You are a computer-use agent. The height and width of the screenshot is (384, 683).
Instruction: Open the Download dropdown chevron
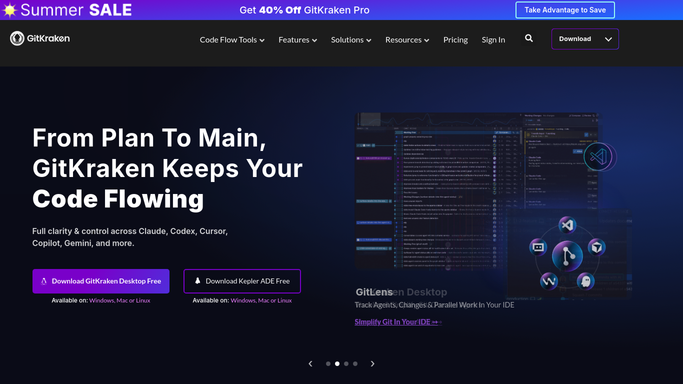click(x=609, y=39)
